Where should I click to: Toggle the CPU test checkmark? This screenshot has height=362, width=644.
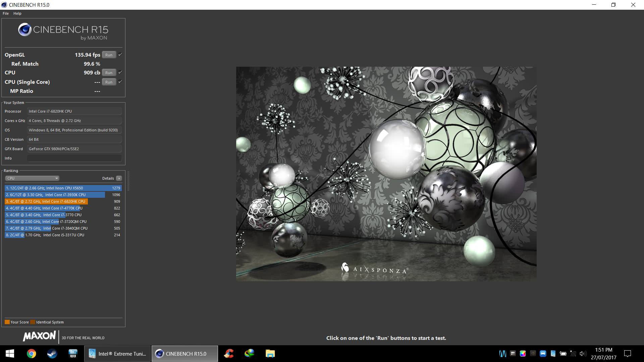tap(120, 72)
